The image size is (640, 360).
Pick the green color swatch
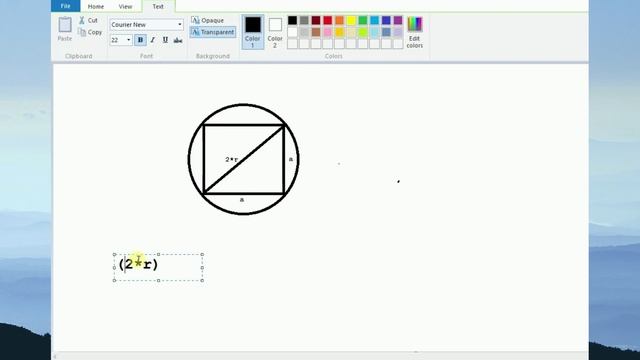coord(363,20)
